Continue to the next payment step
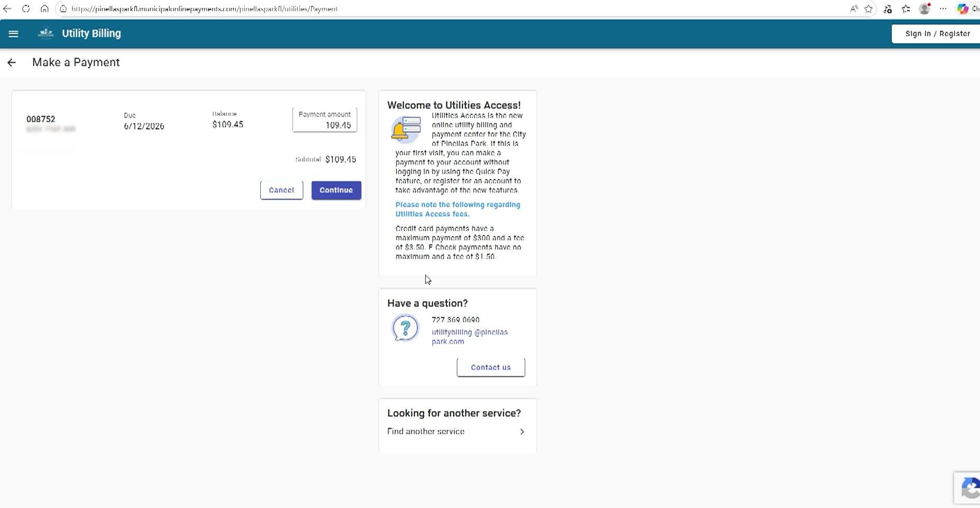Screen dimensions: 980x508 click(x=336, y=190)
